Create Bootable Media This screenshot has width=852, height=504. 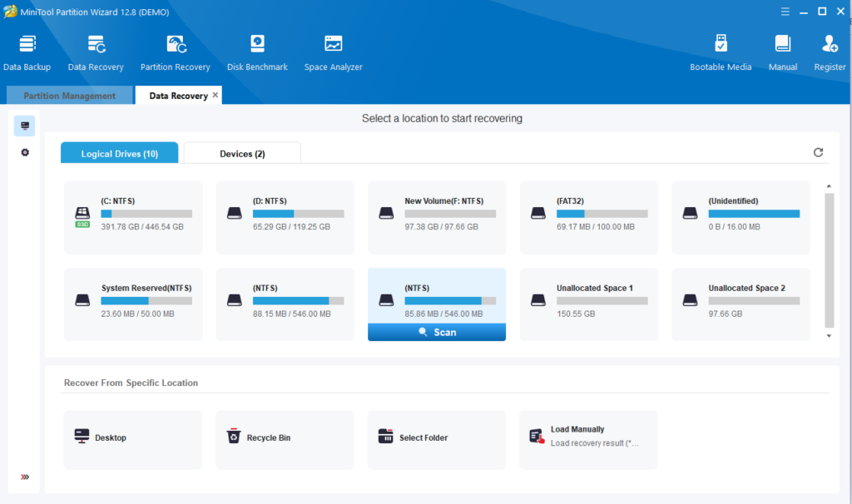pyautogui.click(x=721, y=52)
